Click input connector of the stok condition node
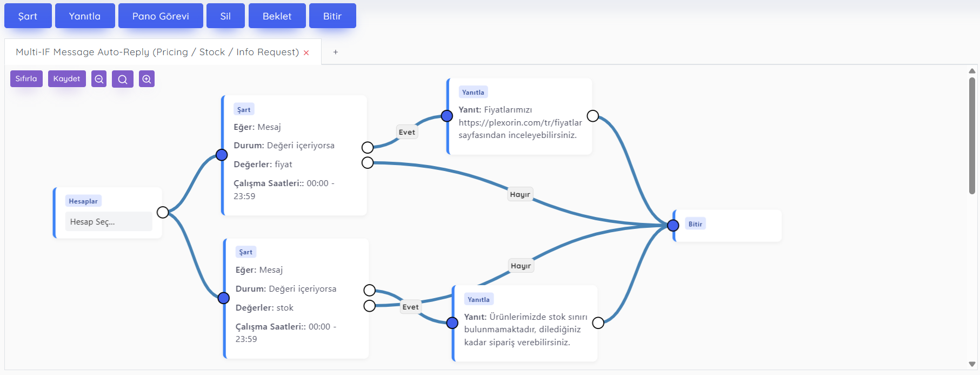This screenshot has width=980, height=375. click(224, 298)
